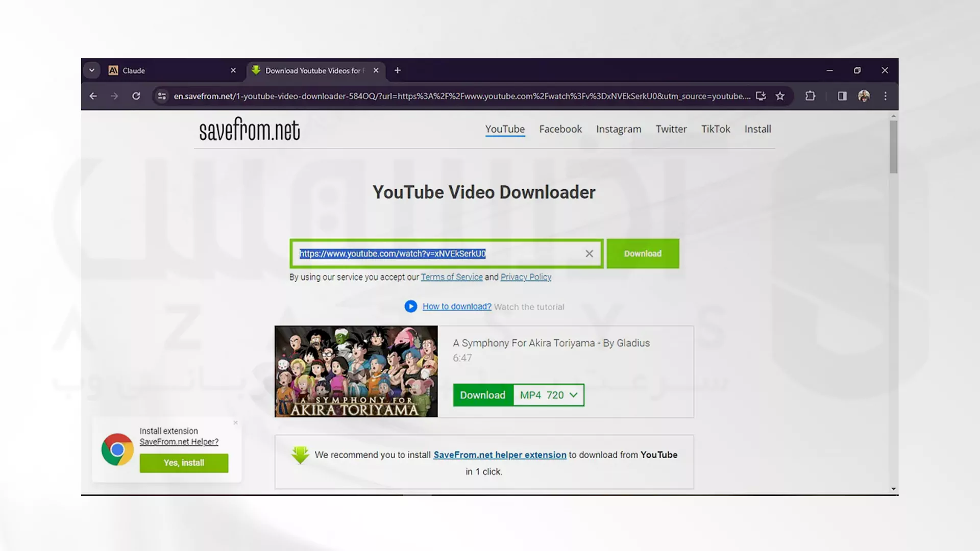The height and width of the screenshot is (551, 980).
Task: Dismiss the install extension popup
Action: pos(236,422)
